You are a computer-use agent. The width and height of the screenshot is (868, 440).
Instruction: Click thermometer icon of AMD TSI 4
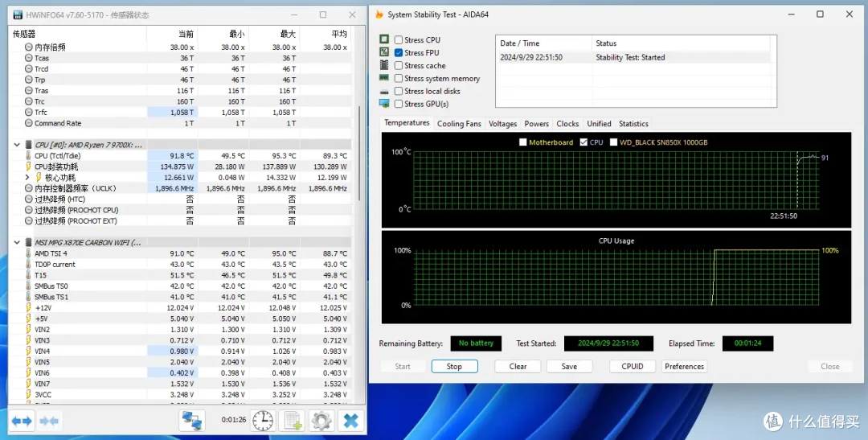29,253
